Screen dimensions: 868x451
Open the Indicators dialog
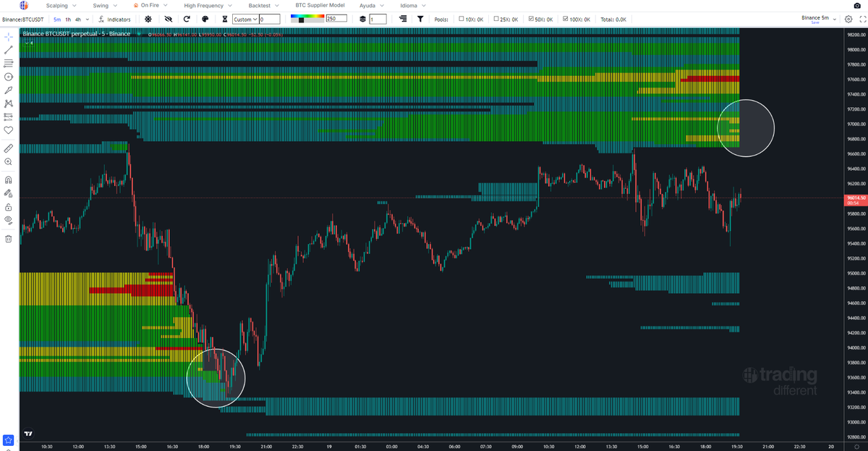(114, 19)
